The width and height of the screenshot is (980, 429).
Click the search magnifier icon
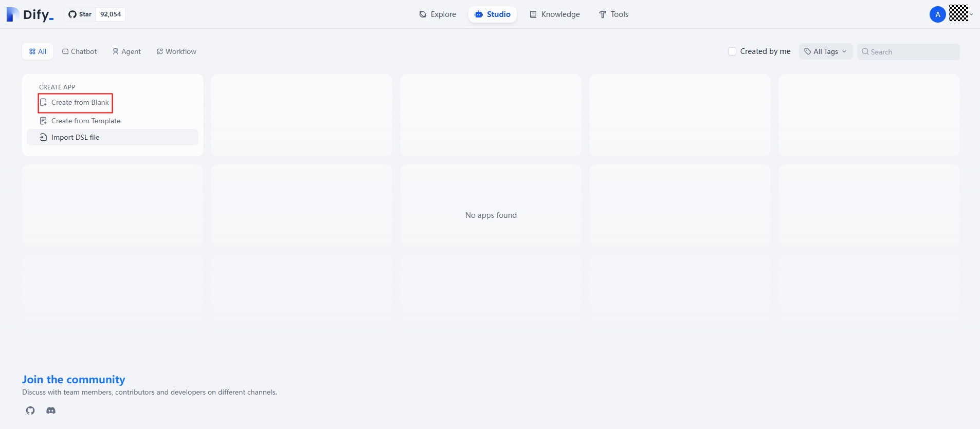click(865, 51)
